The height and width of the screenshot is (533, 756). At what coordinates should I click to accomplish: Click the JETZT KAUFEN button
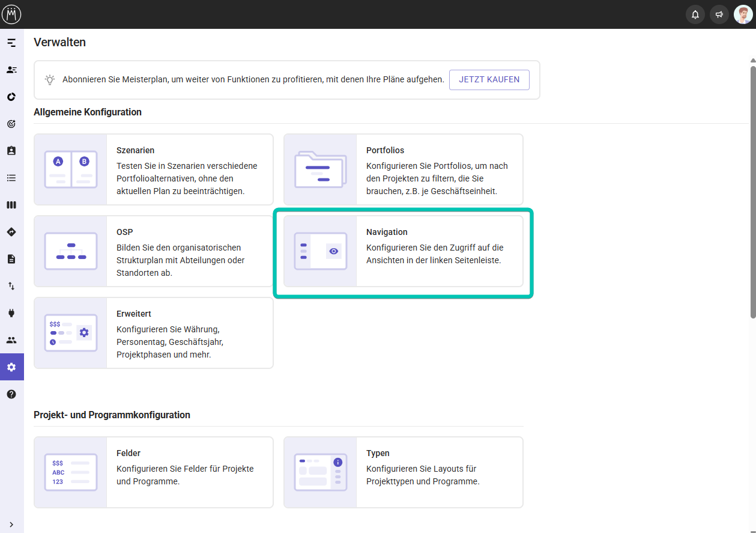pos(489,80)
